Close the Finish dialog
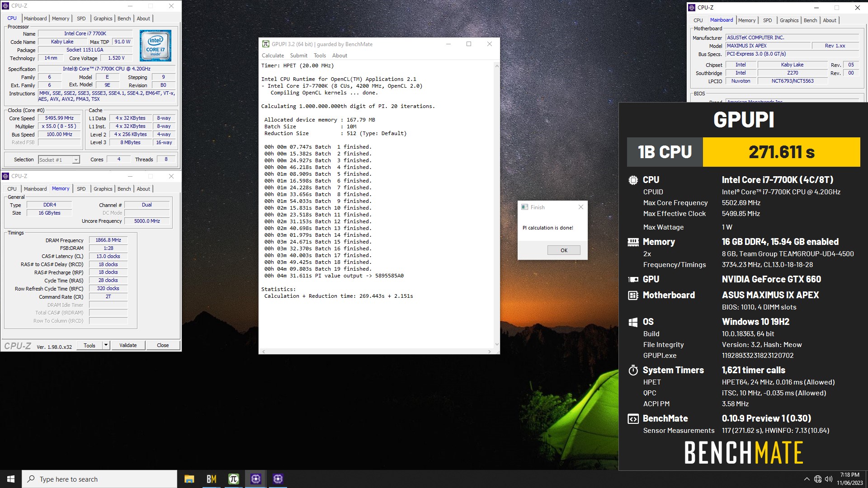 coord(581,207)
